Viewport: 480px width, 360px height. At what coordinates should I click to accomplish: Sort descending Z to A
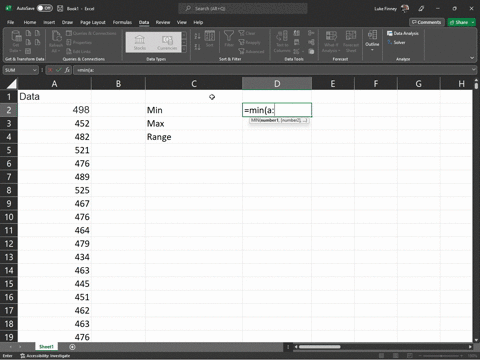pyautogui.click(x=197, y=47)
